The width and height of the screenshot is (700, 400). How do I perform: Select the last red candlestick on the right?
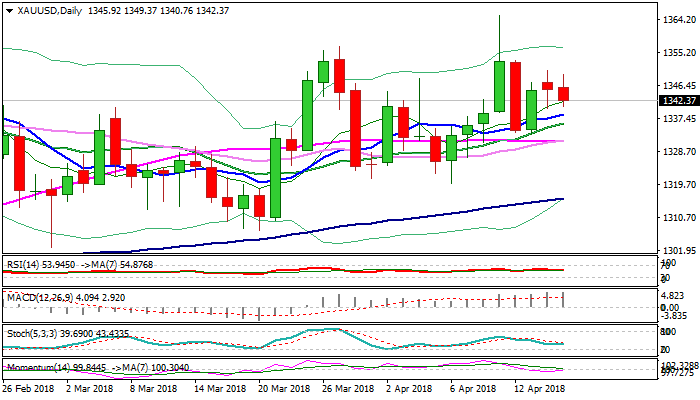tap(564, 94)
